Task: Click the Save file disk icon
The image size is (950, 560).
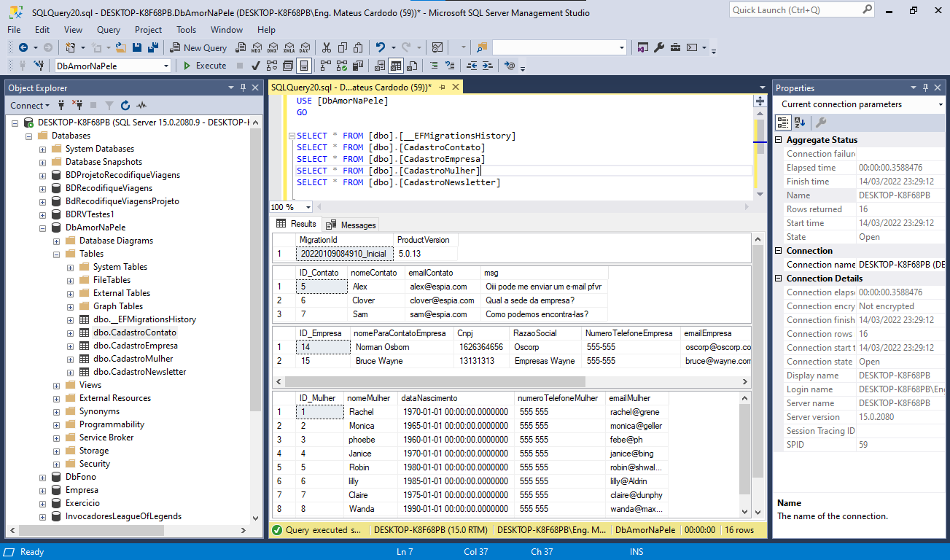Action: point(139,47)
